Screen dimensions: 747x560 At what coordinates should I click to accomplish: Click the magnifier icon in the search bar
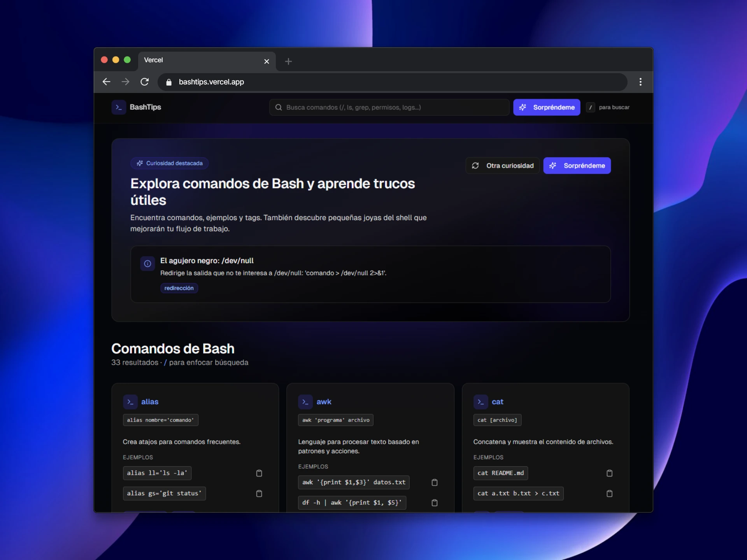click(x=279, y=107)
